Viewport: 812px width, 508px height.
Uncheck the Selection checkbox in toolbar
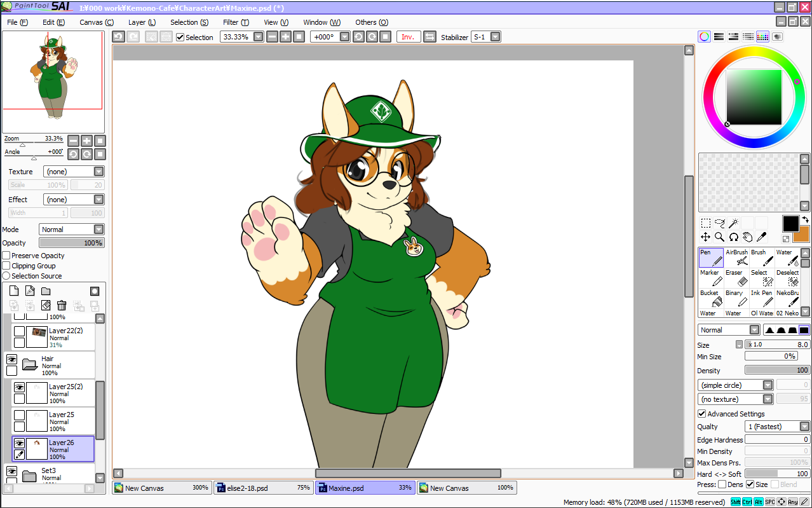pos(180,37)
